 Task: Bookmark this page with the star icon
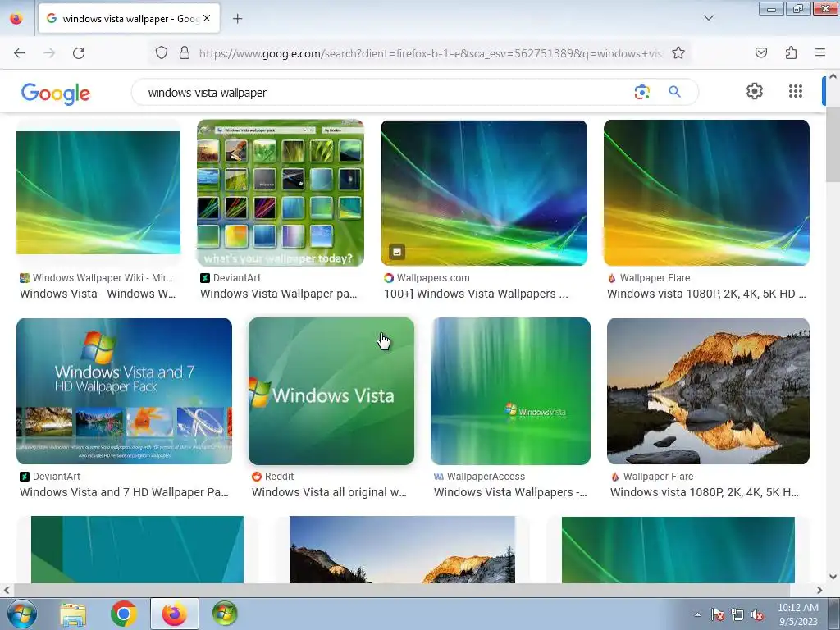click(678, 53)
